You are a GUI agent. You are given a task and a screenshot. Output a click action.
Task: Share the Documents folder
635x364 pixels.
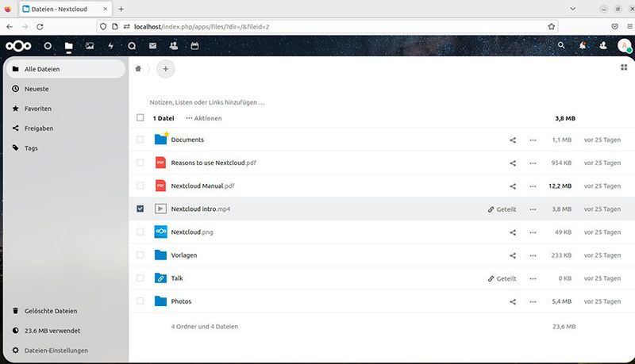pos(513,140)
